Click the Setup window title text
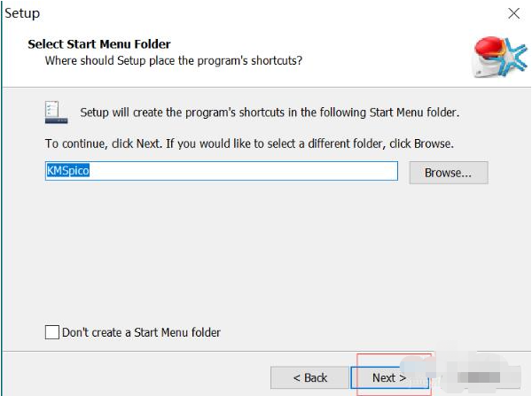532x396 pixels. click(x=21, y=13)
